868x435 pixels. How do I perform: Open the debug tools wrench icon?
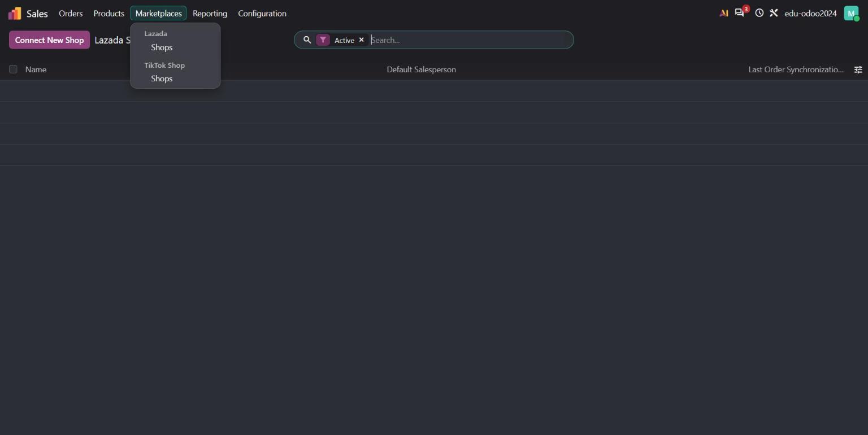pos(774,13)
